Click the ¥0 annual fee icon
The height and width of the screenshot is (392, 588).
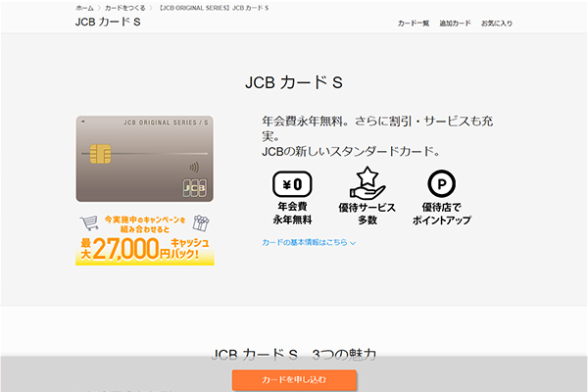292,184
